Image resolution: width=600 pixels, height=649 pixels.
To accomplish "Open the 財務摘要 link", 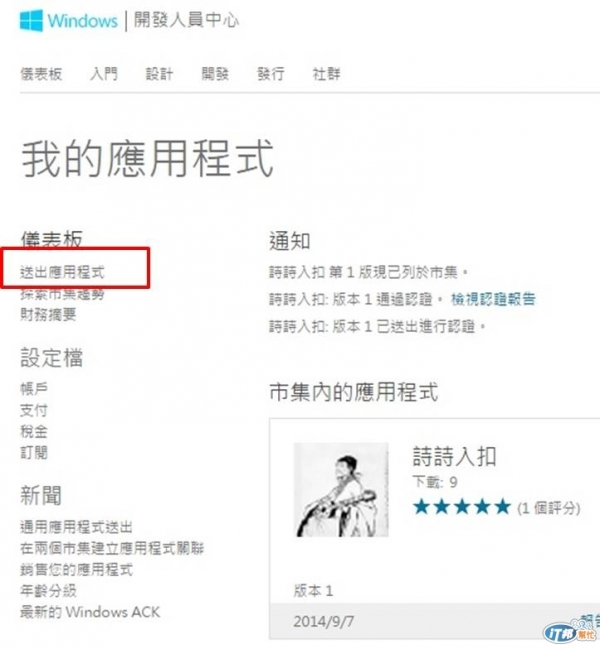I will (48, 315).
